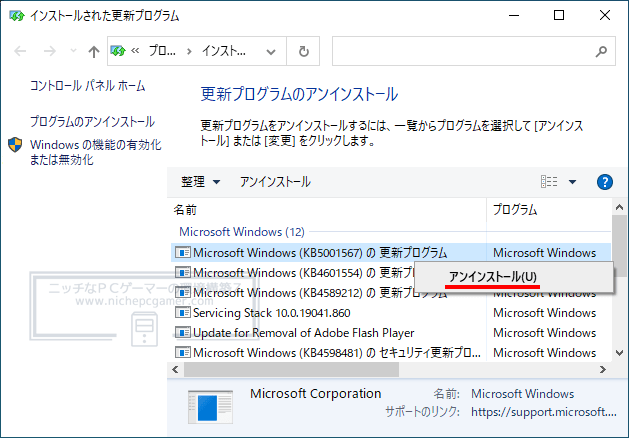Select the プロ... breadcrumb segment

click(162, 51)
